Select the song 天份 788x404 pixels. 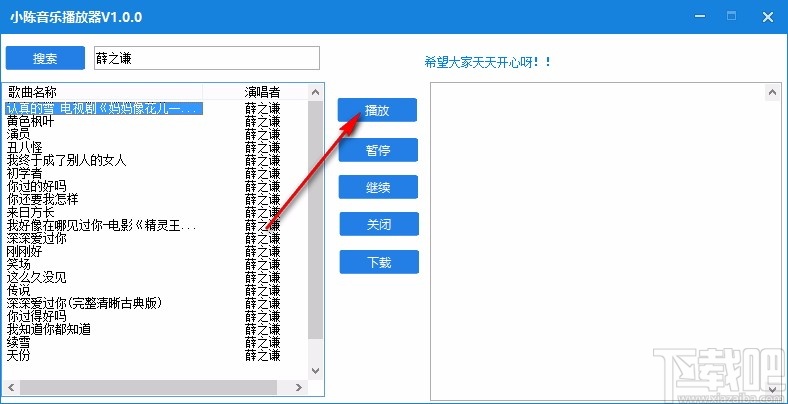coord(18,356)
